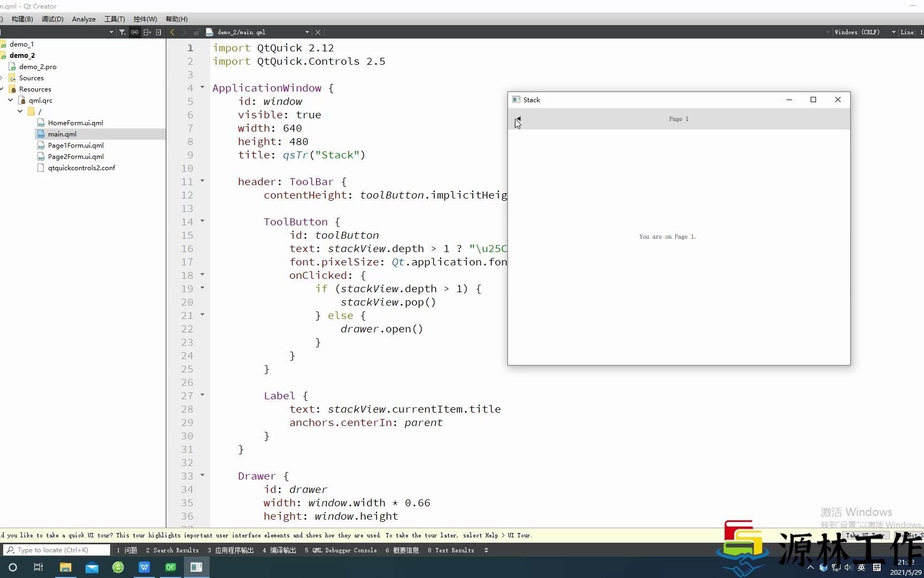
Task: Open the 调试(D) menu
Action: point(52,19)
